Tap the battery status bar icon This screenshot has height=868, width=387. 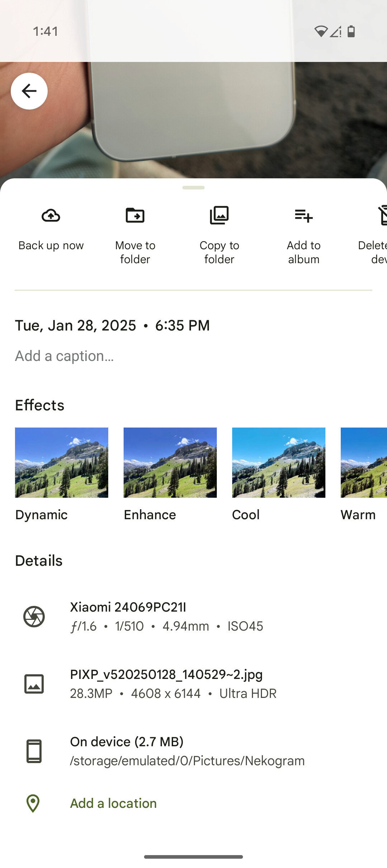click(x=351, y=32)
